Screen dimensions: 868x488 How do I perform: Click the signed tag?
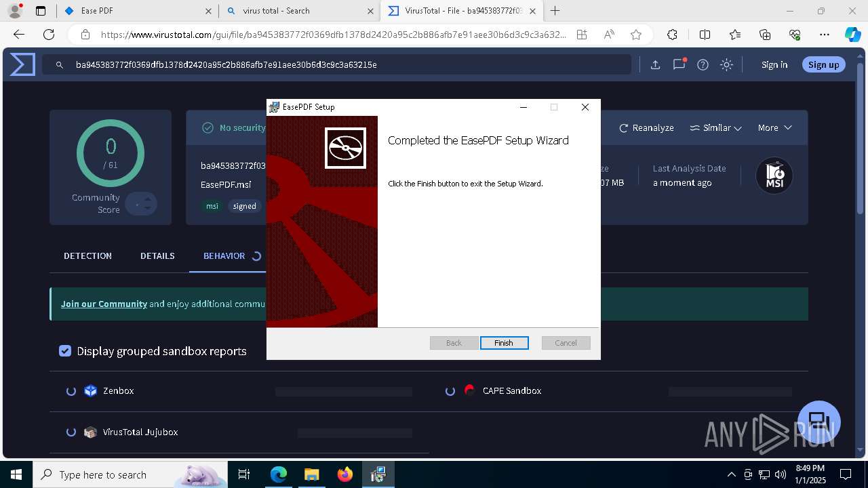click(x=245, y=206)
